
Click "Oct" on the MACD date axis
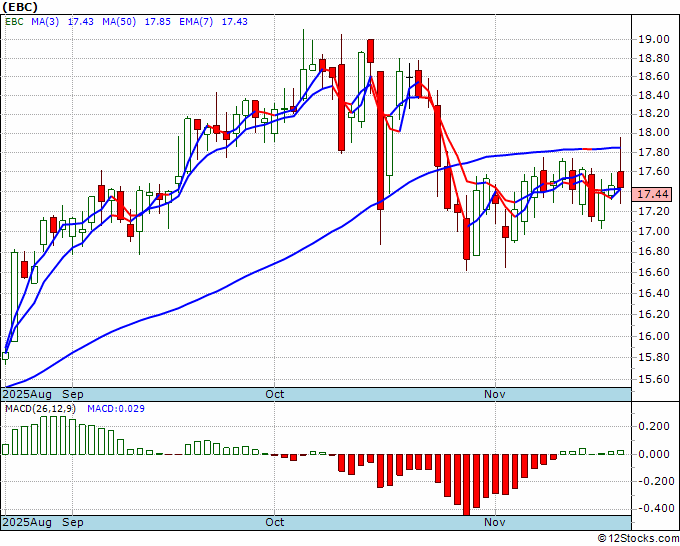[x=275, y=522]
